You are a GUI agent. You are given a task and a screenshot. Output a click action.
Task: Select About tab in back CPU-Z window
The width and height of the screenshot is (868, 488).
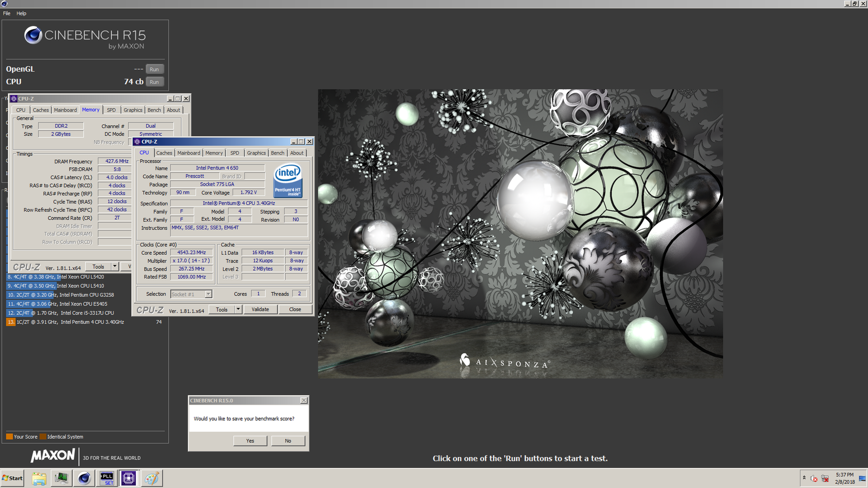[x=173, y=110]
